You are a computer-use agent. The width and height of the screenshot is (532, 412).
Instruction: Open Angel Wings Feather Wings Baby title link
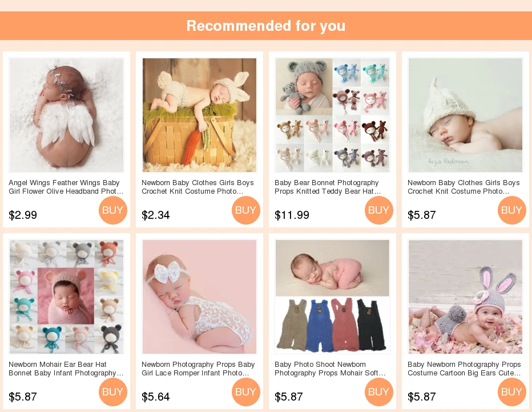(x=66, y=187)
